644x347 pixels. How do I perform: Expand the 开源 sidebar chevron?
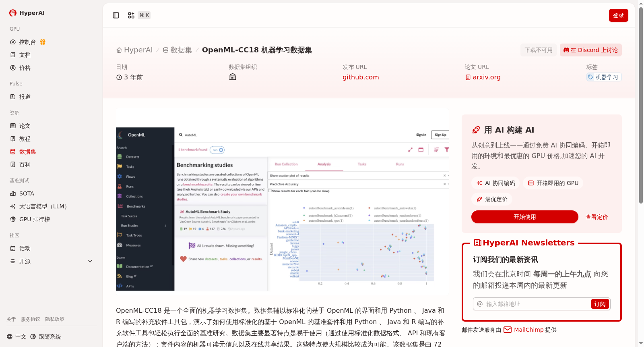click(x=90, y=261)
